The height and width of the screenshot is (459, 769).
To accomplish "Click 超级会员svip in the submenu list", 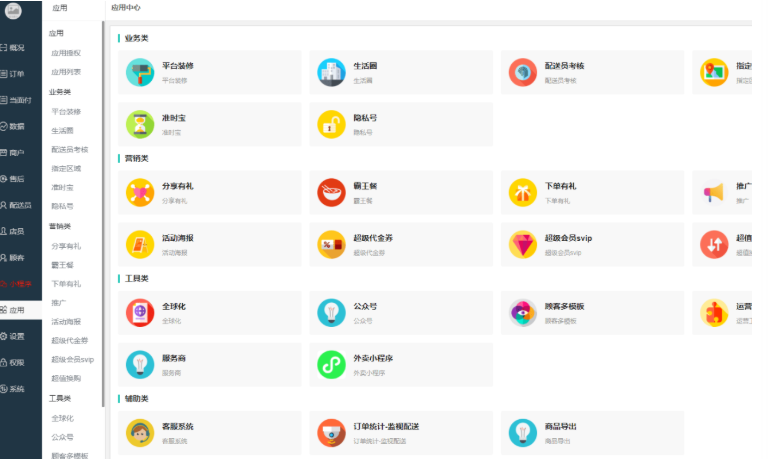I will pyautogui.click(x=73, y=359).
